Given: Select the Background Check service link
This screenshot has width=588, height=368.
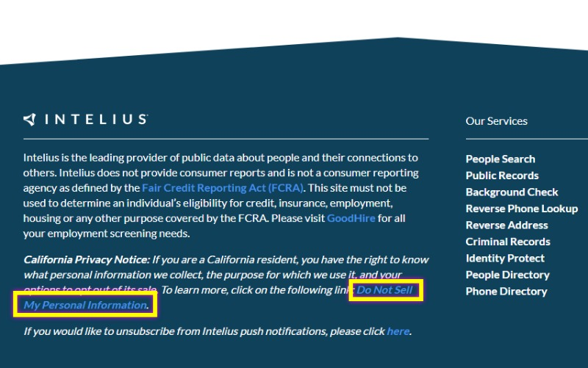Looking at the screenshot, I should (x=512, y=192).
